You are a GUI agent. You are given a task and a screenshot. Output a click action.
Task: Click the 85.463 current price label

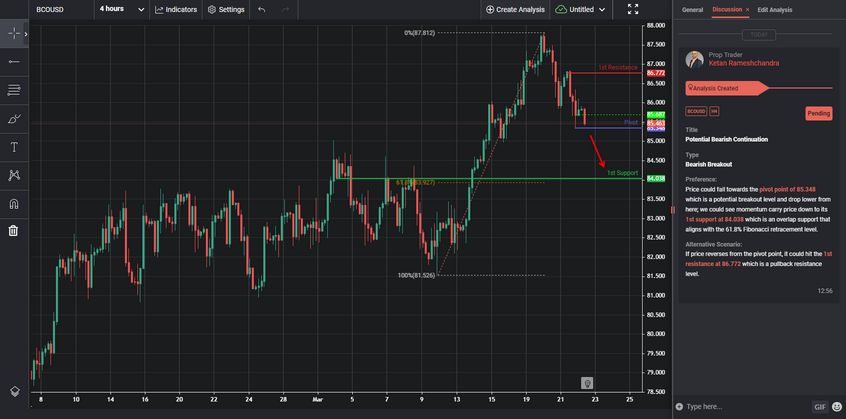coord(656,123)
